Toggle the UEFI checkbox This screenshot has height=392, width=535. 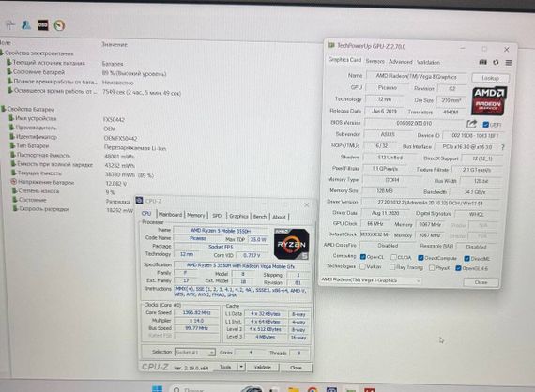[486, 125]
